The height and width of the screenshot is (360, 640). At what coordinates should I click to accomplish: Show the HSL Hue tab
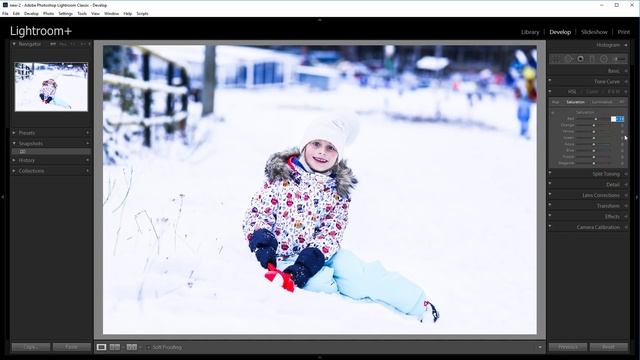[x=555, y=102]
